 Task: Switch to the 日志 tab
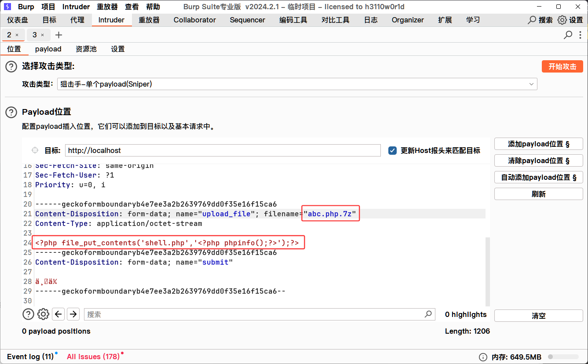tap(371, 20)
